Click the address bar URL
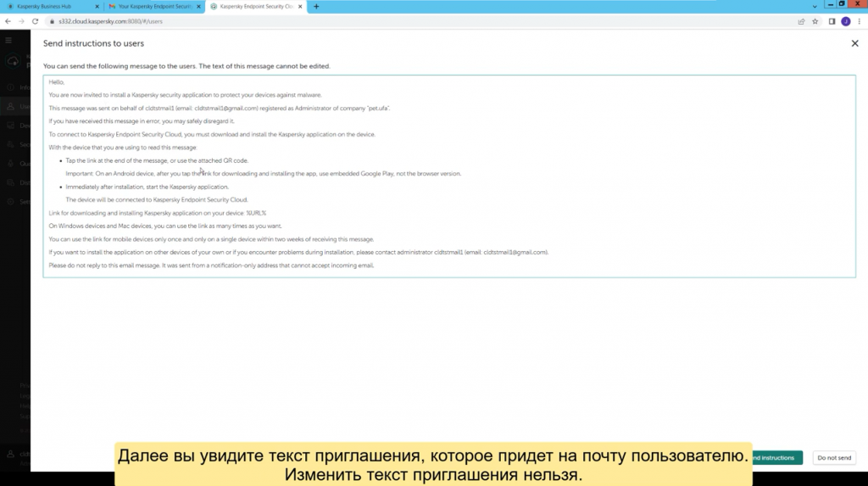This screenshot has height=486, width=868. click(111, 21)
